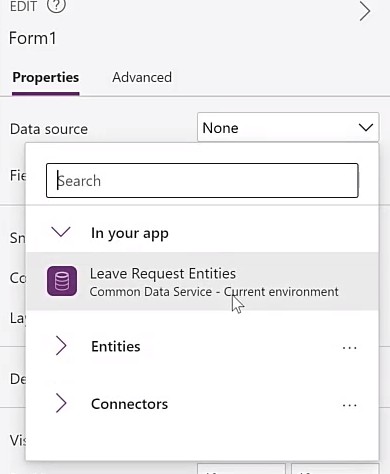This screenshot has height=474, width=390.
Task: Open the Connectors more options ellipsis
Action: (x=349, y=405)
